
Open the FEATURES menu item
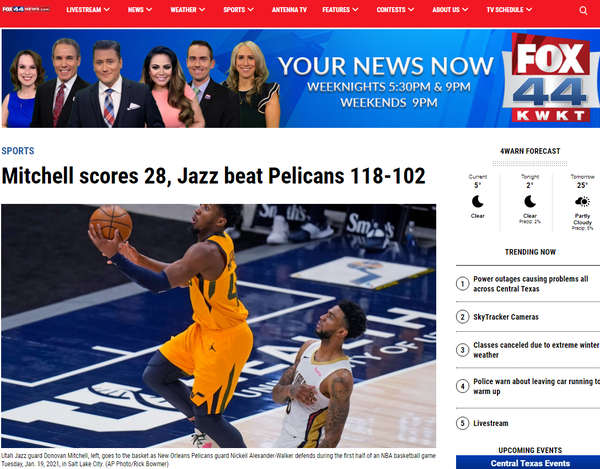336,10
